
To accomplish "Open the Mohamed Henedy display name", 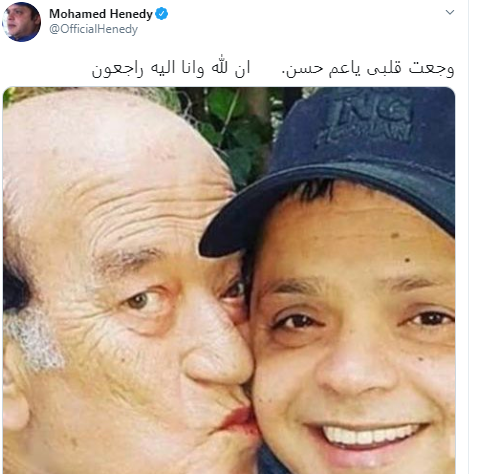I will point(101,14).
